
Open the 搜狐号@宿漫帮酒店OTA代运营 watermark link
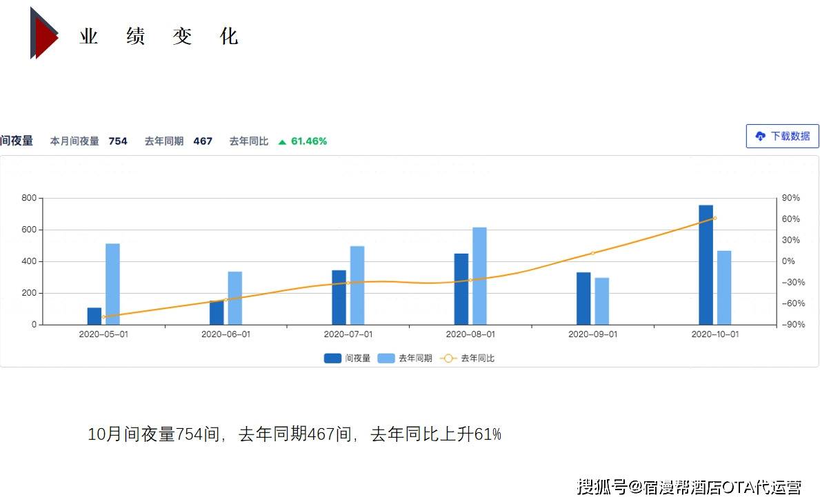click(x=689, y=487)
